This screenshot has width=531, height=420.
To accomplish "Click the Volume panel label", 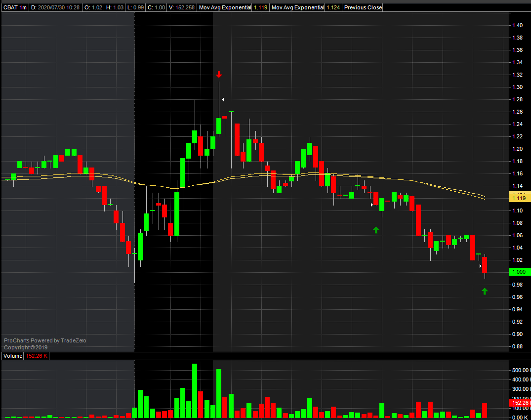I will pyautogui.click(x=13, y=356).
